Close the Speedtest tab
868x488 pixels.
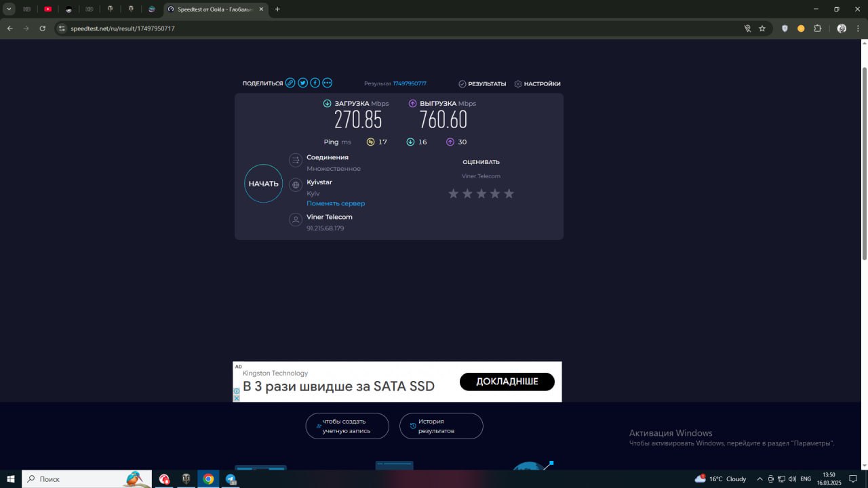point(262,9)
